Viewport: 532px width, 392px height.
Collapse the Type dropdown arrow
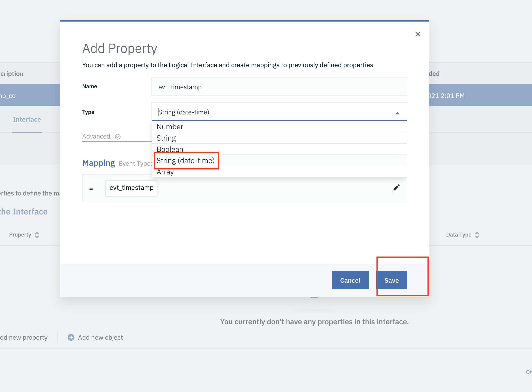(x=397, y=113)
